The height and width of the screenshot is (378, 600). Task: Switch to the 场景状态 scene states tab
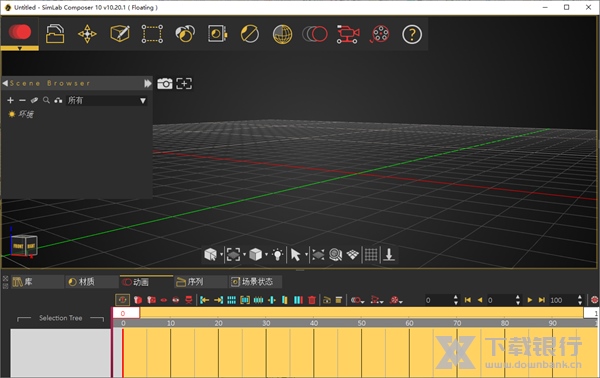[x=255, y=282]
